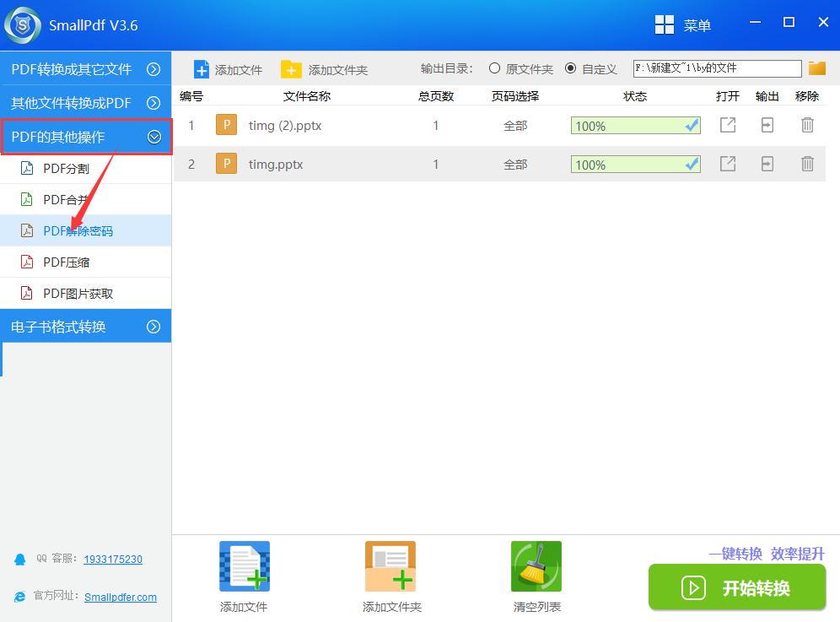Add a folder via the bottom 添加文件夹 icon
The image size is (840, 622).
pos(390,565)
